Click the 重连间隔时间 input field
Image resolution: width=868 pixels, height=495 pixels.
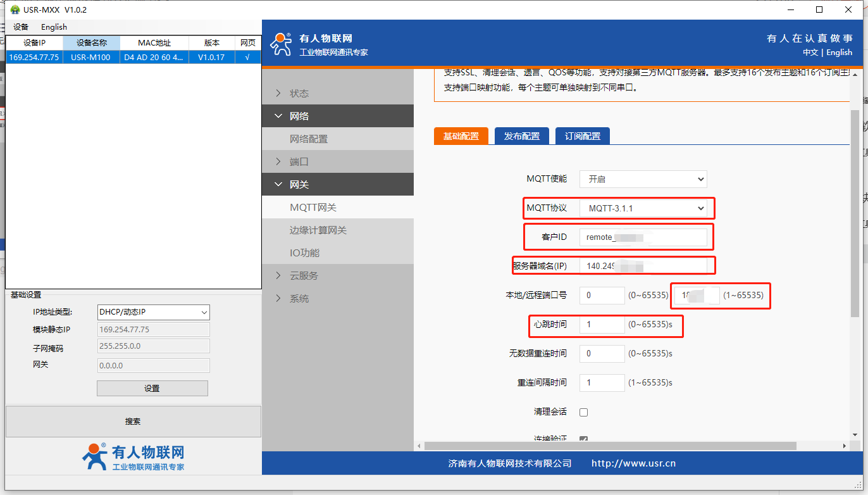pyautogui.click(x=602, y=382)
